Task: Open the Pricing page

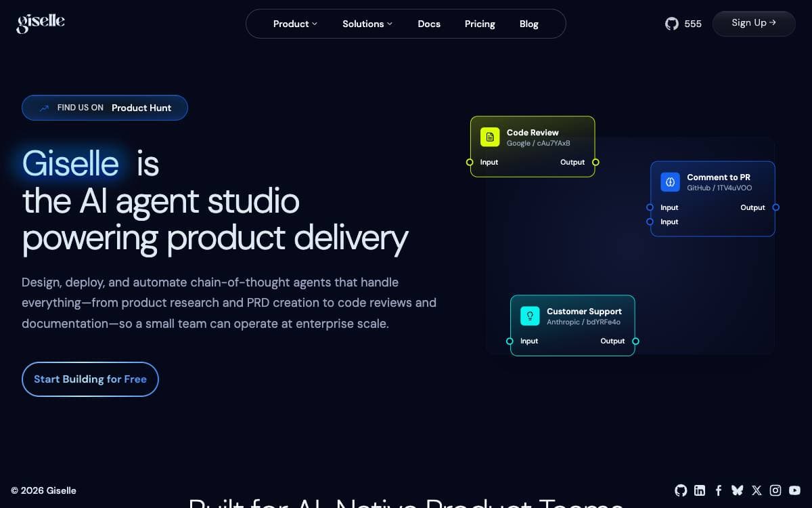Action: (480, 24)
